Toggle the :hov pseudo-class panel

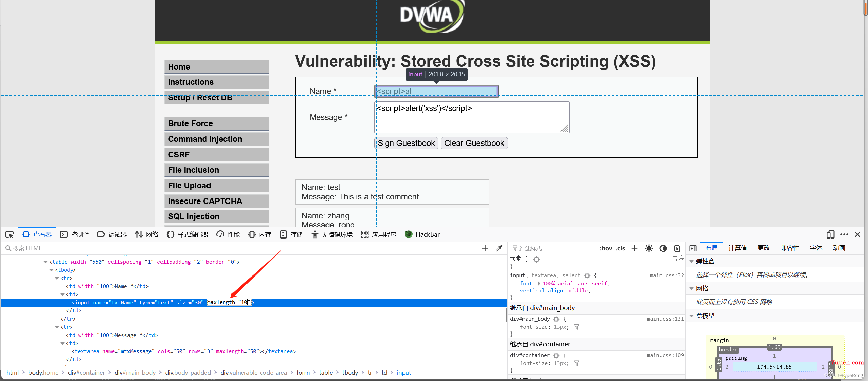point(606,248)
